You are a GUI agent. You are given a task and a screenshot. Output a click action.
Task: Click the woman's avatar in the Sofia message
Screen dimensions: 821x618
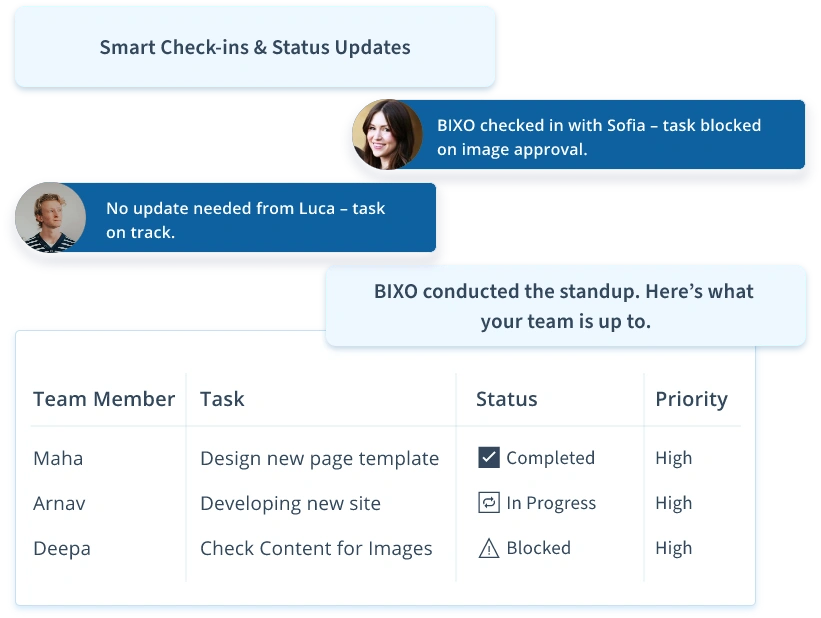(387, 135)
